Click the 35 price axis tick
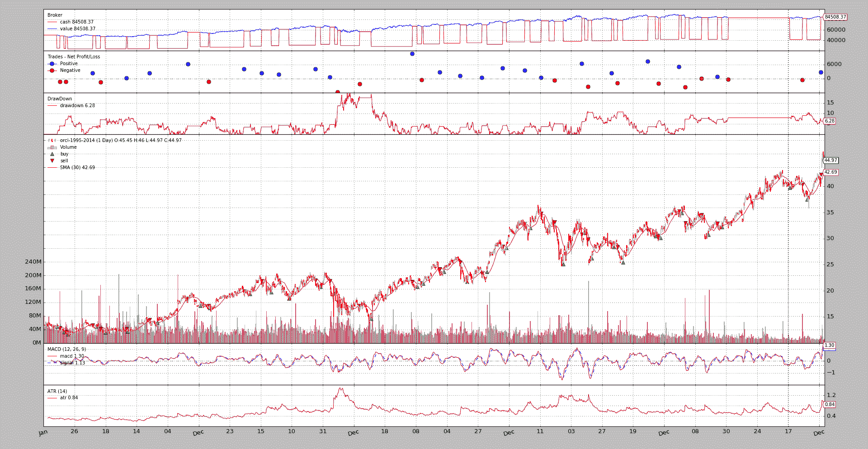Screen dimensions: 868x449 (x=830, y=212)
